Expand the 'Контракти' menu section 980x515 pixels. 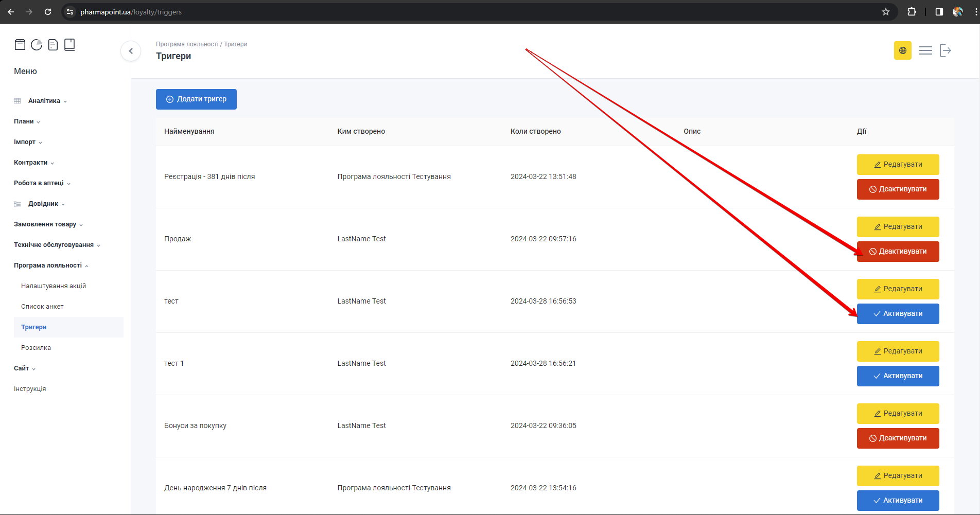pos(31,163)
